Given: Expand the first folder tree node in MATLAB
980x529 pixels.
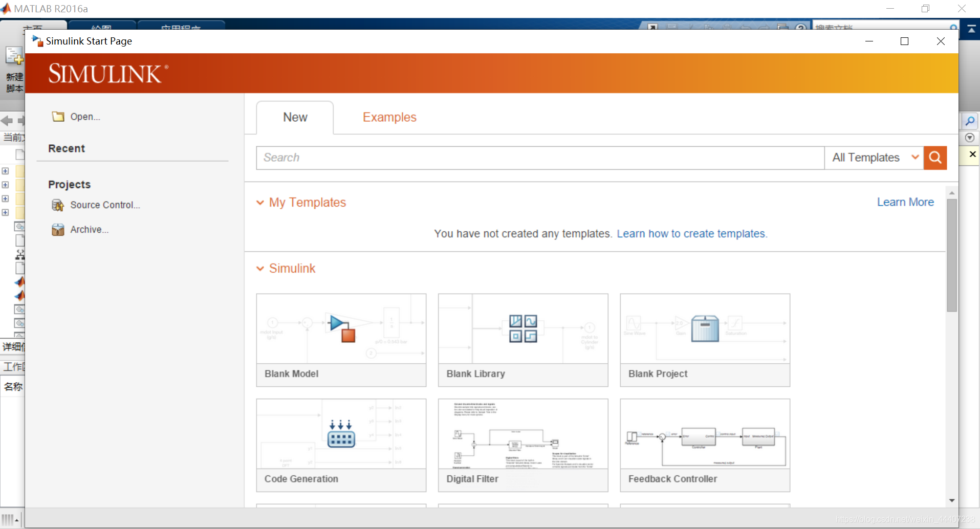Looking at the screenshot, I should pyautogui.click(x=5, y=171).
